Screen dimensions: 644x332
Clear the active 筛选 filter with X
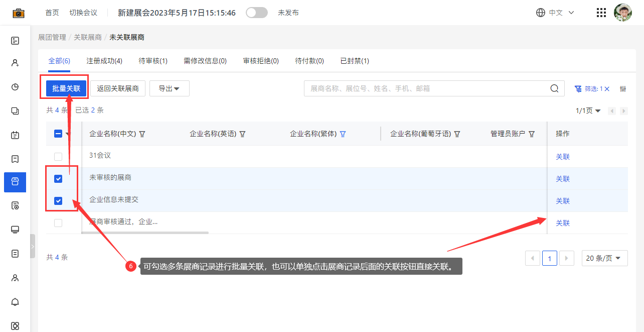pos(607,89)
